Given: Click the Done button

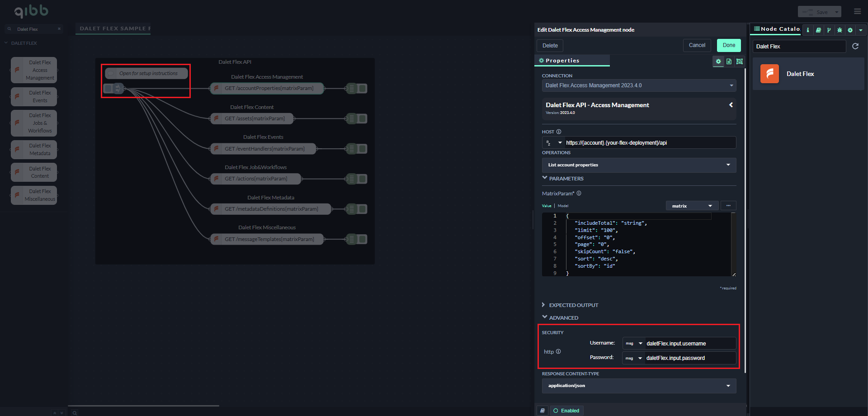Looking at the screenshot, I should tap(728, 45).
